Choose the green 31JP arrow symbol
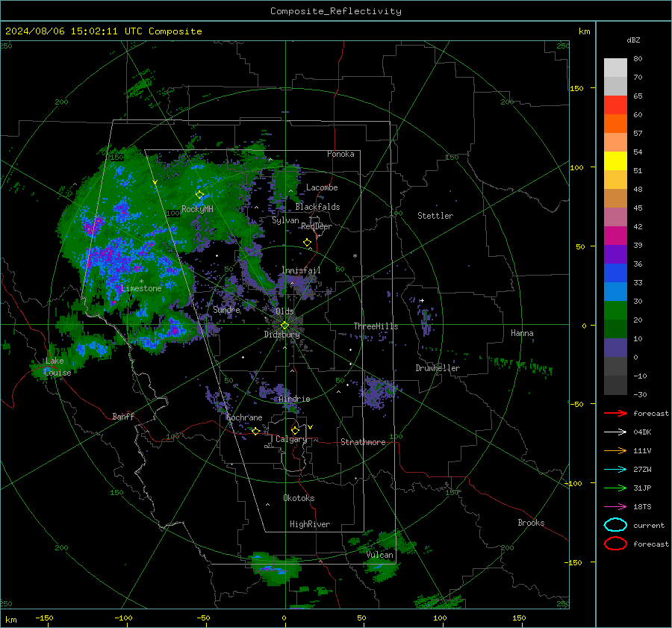Image resolution: width=672 pixels, height=628 pixels. (615, 488)
